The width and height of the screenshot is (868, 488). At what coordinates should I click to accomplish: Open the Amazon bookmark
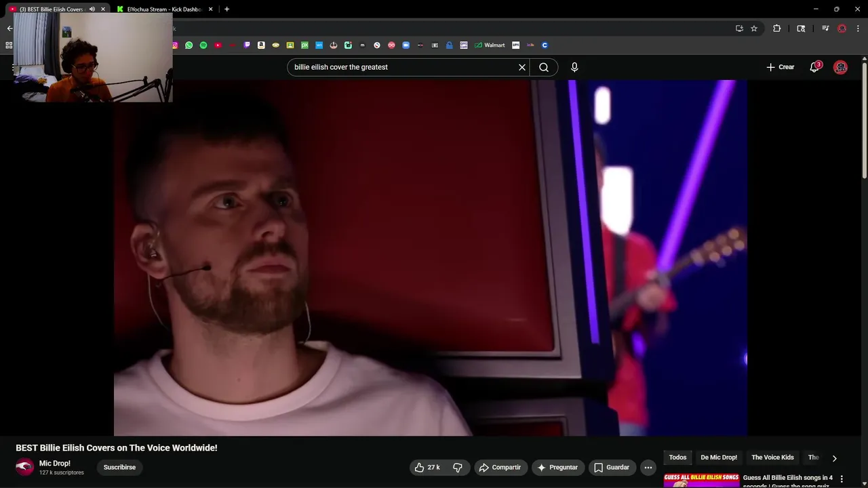tap(261, 45)
